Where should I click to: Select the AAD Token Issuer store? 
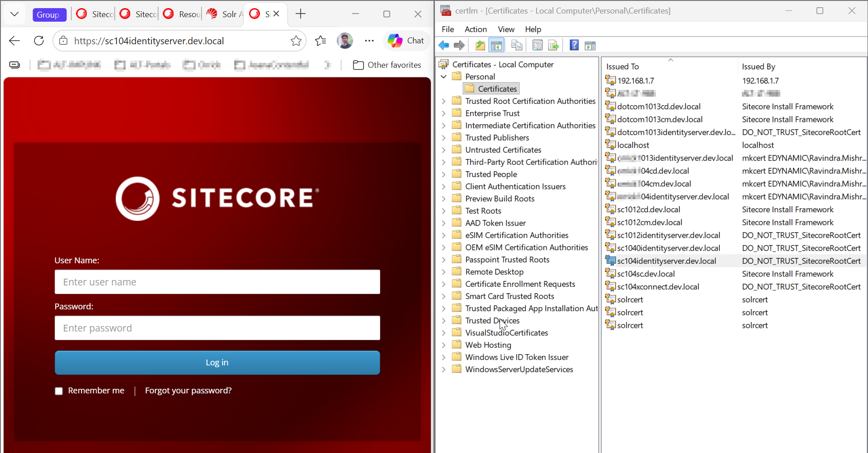[x=495, y=223]
